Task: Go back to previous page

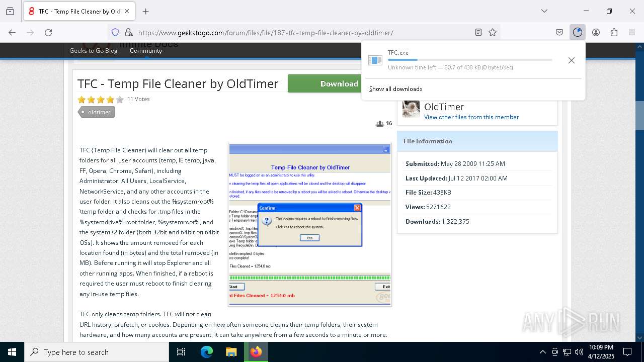Action: click(12, 32)
